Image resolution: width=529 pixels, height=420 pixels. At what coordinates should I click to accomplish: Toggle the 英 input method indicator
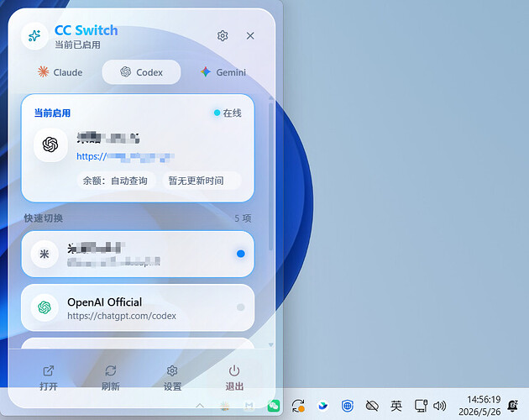[396, 406]
